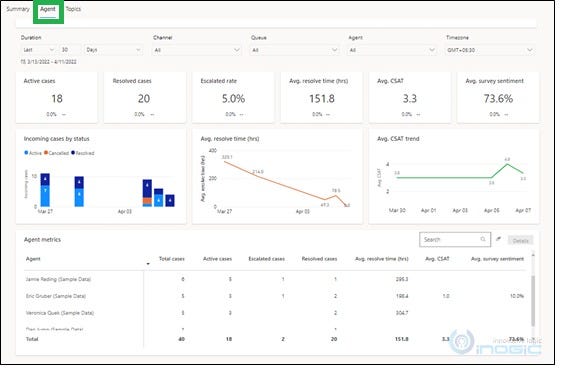
Task: Sort by the Active cases column header
Action: click(217, 259)
